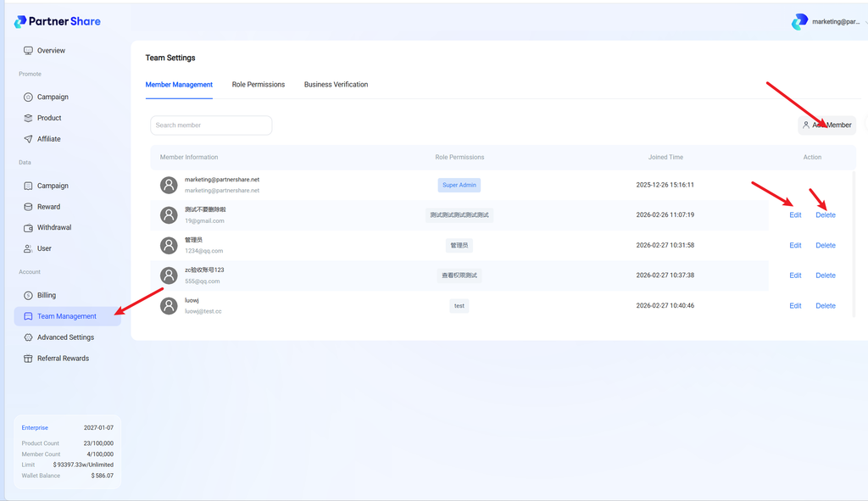Click avatar of 1234@qq.com member
Image resolution: width=868 pixels, height=501 pixels.
pos(169,245)
